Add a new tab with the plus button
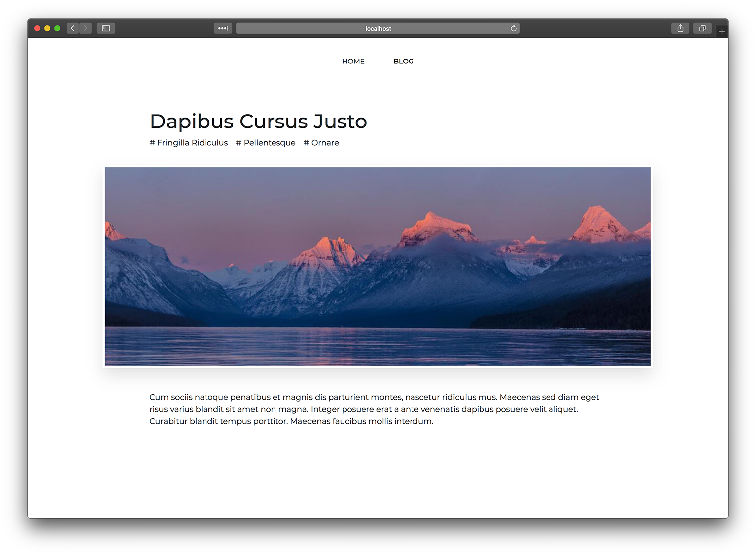 click(x=722, y=31)
